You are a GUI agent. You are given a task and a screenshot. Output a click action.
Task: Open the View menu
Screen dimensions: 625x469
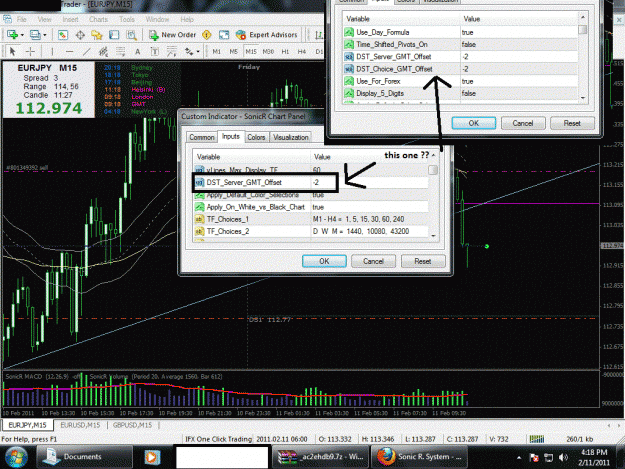(44, 19)
